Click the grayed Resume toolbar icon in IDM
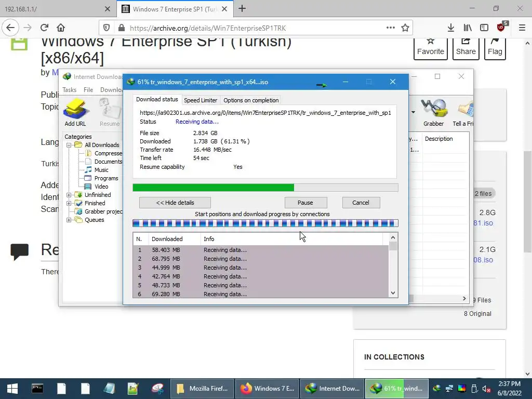532x399 pixels. pos(110,112)
